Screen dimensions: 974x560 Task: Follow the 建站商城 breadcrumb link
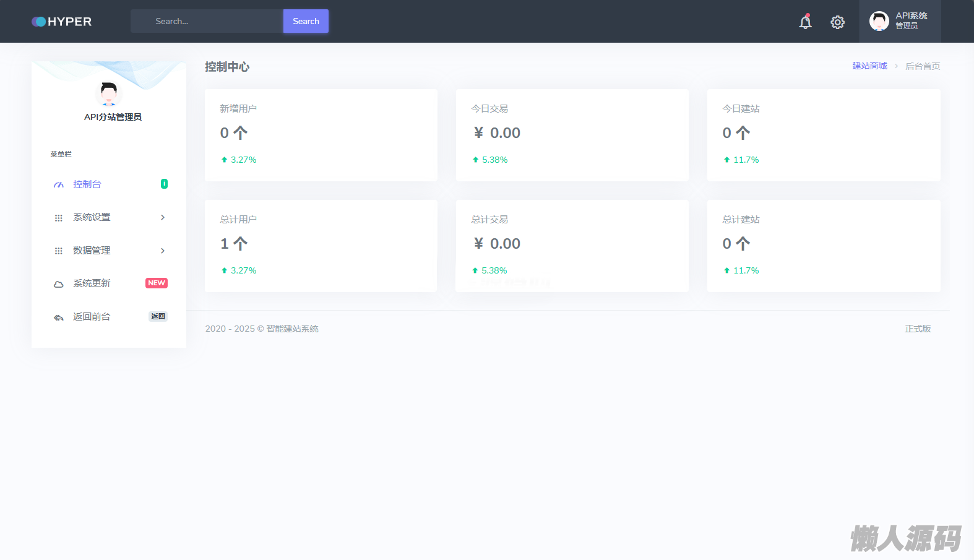[x=869, y=66]
